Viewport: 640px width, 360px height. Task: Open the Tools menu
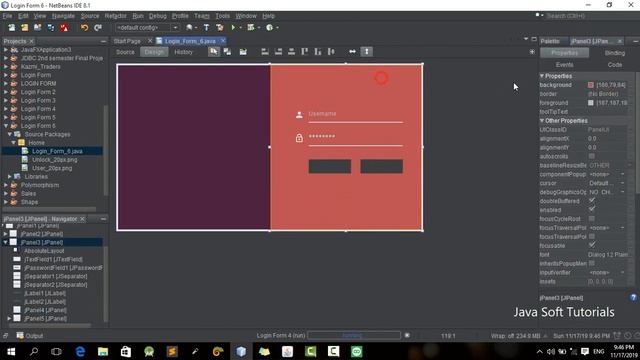coord(222,16)
